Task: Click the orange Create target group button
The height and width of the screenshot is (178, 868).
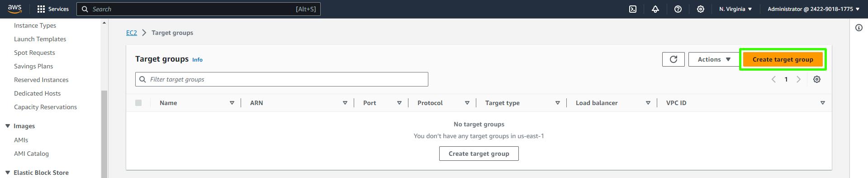Action: pos(783,59)
